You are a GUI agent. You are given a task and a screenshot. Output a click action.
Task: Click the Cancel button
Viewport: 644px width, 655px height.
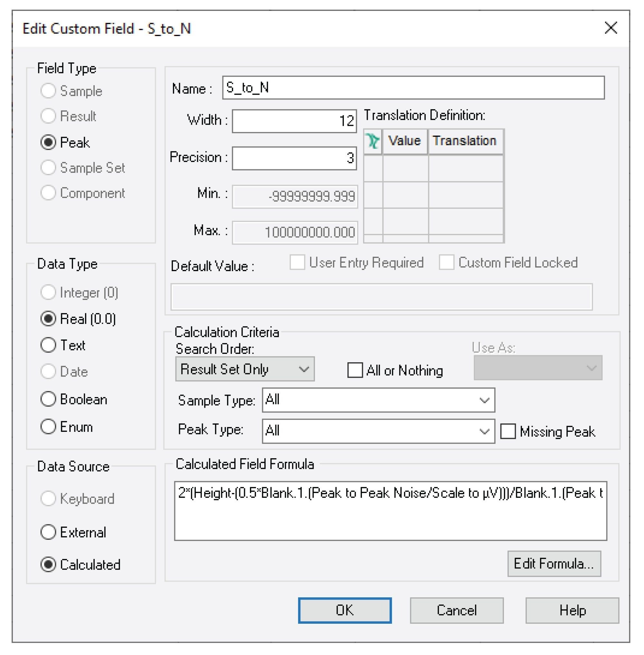pos(457,611)
